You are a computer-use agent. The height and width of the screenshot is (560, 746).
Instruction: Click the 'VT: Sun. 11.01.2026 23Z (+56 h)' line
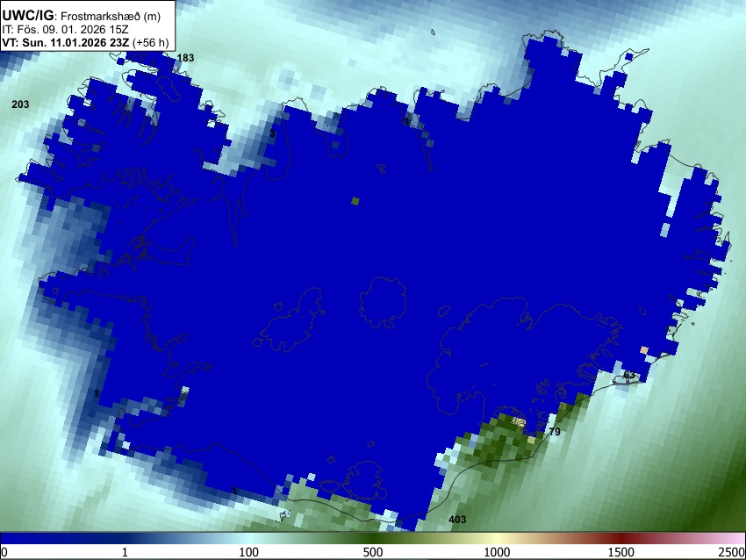[x=85, y=42]
